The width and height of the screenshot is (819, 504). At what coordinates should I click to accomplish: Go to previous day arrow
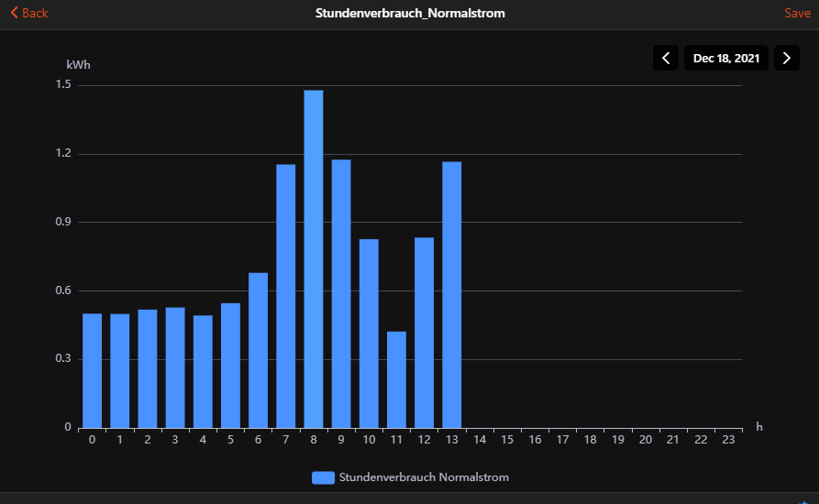tap(666, 58)
